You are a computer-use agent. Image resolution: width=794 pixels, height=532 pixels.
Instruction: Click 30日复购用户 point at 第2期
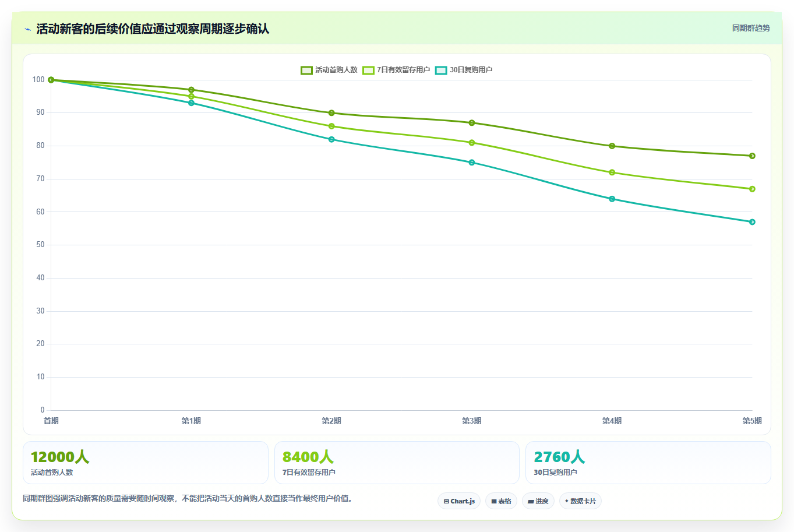pos(331,139)
